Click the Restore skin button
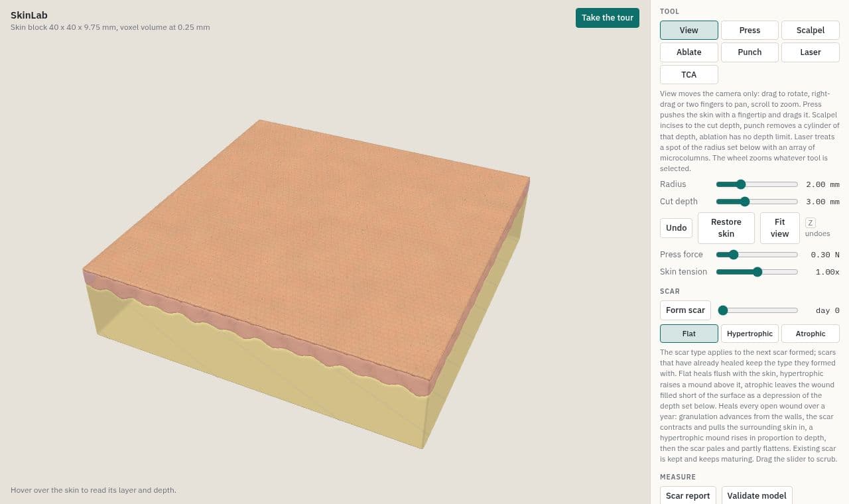 click(x=726, y=227)
